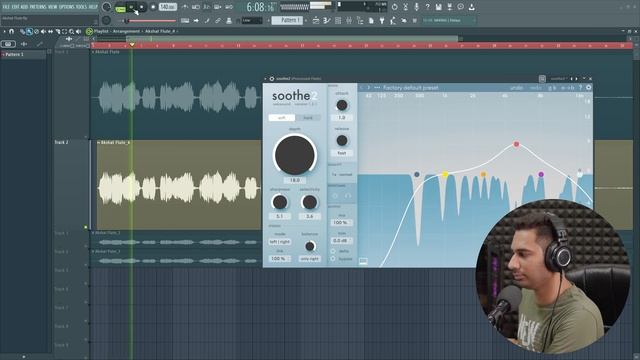Open the EDIT menu
This screenshot has height=360, width=640.
pos(16,7)
